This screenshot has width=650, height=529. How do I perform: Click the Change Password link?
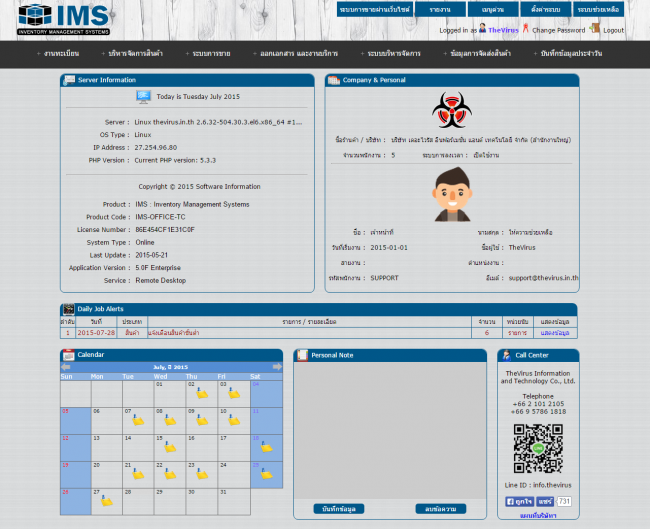[558, 30]
